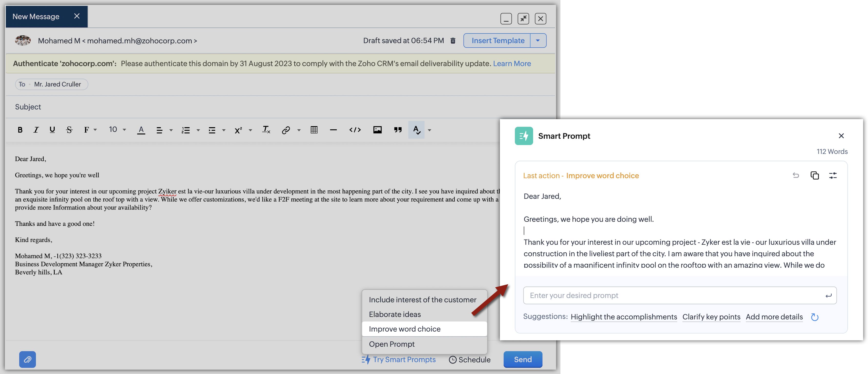Expand the Insert Template dropdown arrow
The image size is (868, 374).
[x=537, y=41]
